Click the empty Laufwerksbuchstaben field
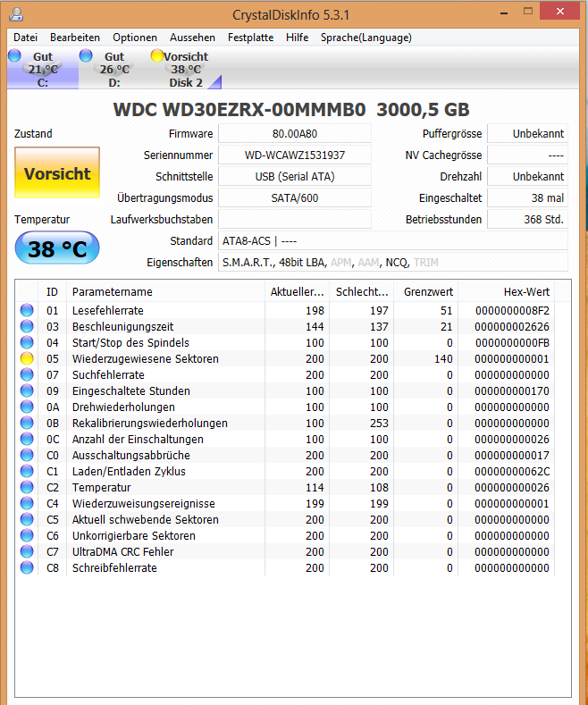588x705 pixels. tap(295, 220)
